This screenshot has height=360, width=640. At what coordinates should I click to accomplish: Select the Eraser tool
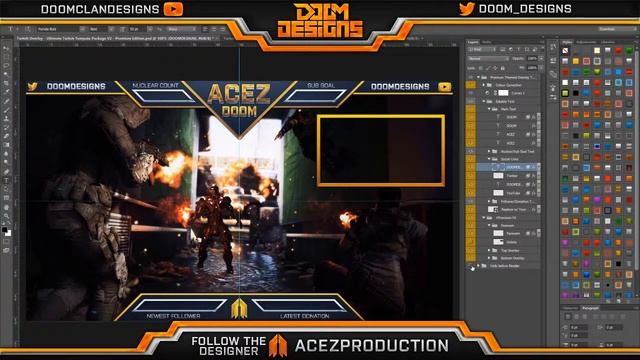point(6,136)
